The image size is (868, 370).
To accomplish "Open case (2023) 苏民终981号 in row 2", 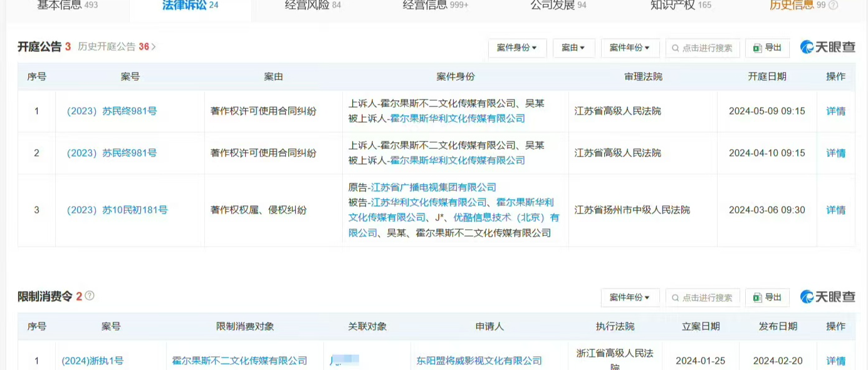I will 112,153.
